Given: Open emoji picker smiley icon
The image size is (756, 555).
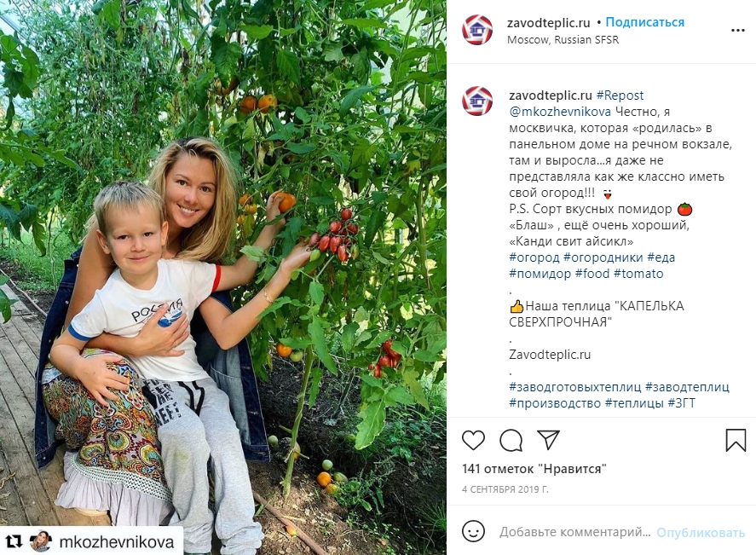Looking at the screenshot, I should (473, 531).
